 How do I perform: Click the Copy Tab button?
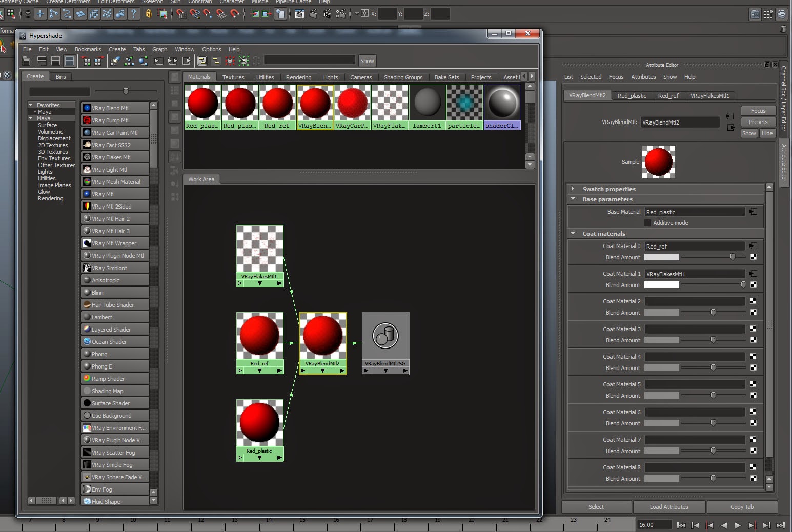742,507
